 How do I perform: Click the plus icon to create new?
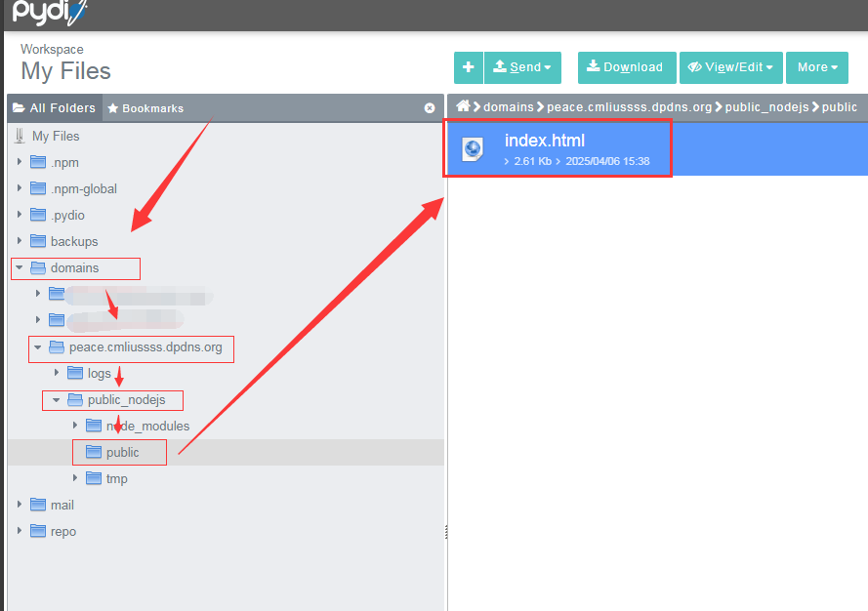[x=469, y=67]
